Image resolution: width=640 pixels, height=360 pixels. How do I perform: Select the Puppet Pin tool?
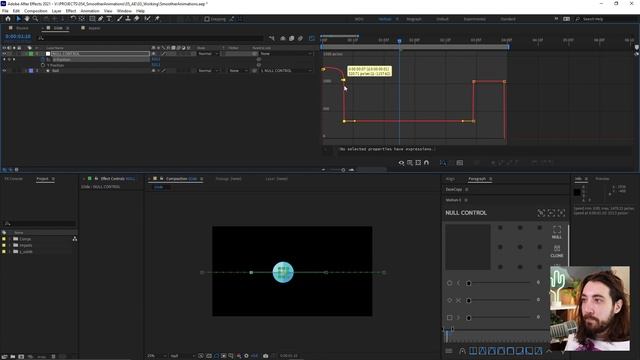tap(157, 19)
